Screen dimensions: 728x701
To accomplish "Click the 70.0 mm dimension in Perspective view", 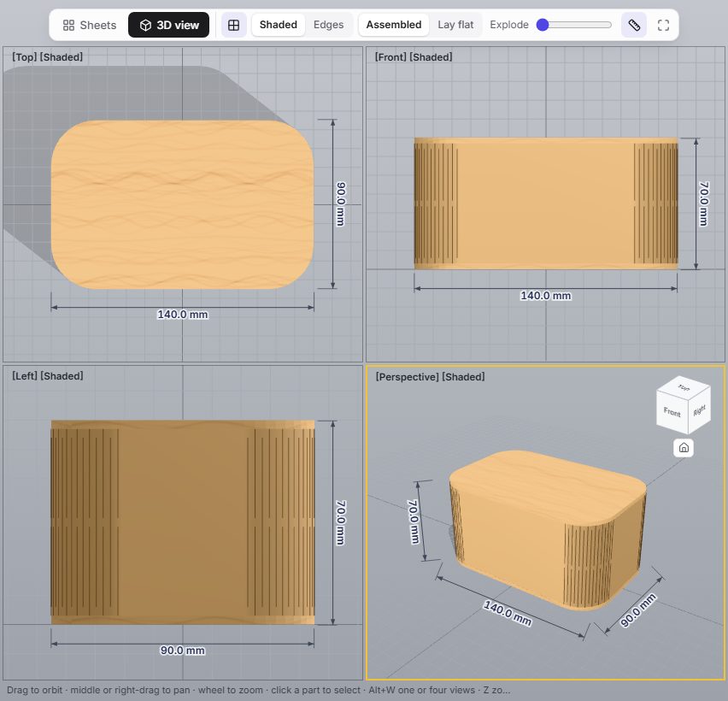I will [x=414, y=521].
